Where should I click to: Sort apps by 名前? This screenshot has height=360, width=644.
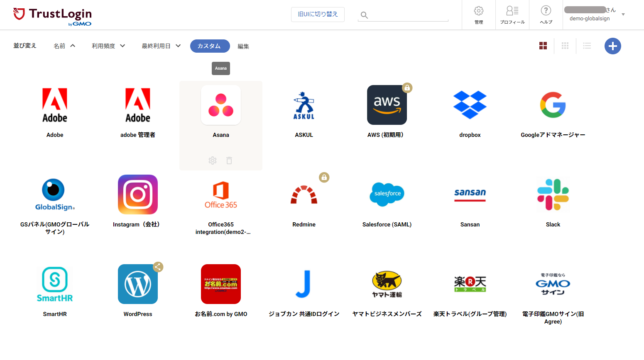click(64, 46)
